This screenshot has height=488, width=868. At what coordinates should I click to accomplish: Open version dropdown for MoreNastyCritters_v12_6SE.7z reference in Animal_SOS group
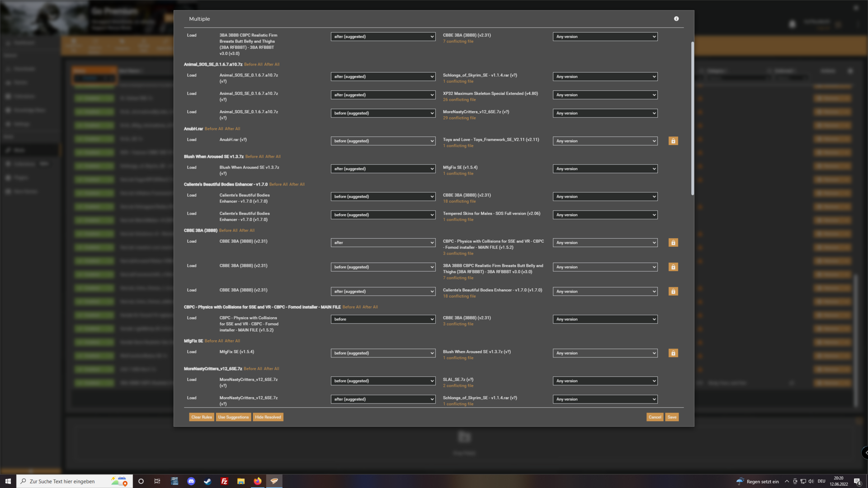coord(605,113)
